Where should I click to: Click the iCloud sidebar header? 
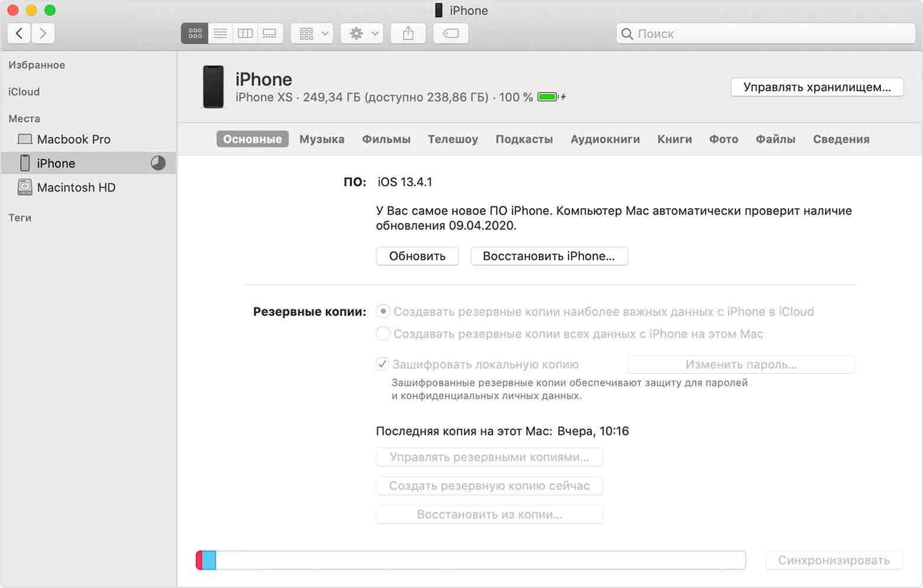(24, 92)
